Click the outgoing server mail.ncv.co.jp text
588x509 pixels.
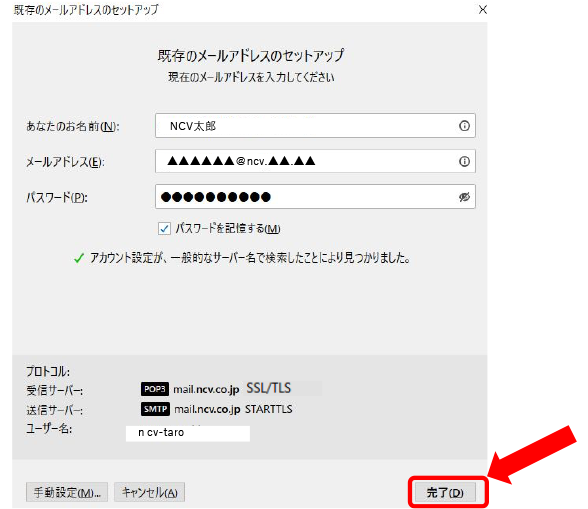pyautogui.click(x=207, y=409)
